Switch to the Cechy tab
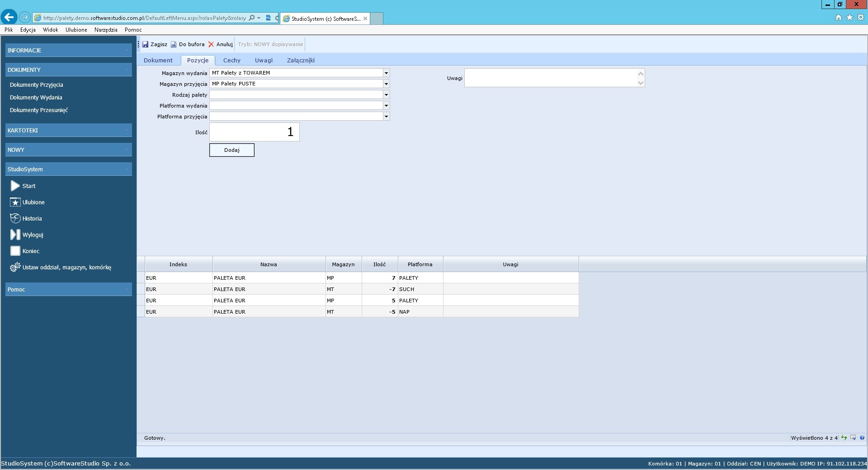Screen dimensions: 868x470 [231, 60]
